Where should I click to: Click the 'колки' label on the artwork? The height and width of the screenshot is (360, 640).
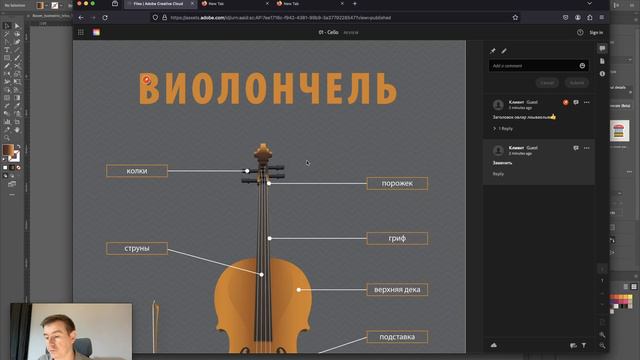point(137,171)
